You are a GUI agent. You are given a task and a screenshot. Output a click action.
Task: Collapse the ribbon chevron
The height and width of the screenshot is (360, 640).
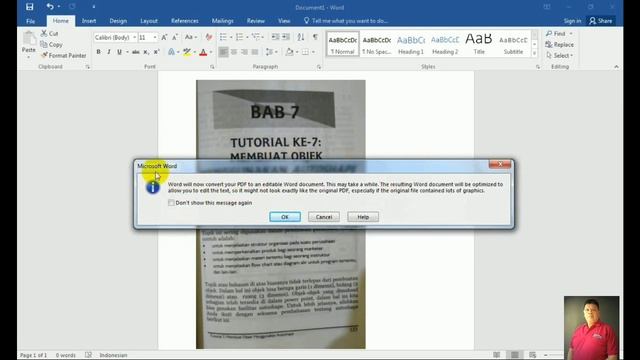[616, 67]
